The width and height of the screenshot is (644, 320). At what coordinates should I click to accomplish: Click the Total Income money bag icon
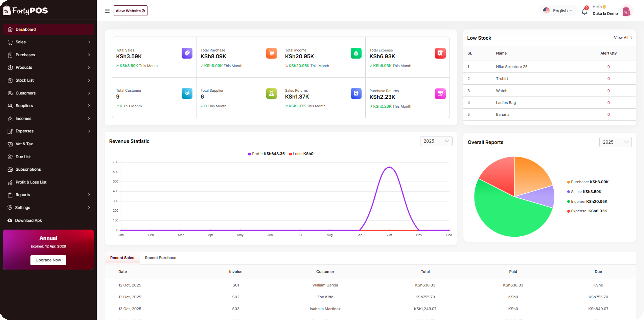356,53
